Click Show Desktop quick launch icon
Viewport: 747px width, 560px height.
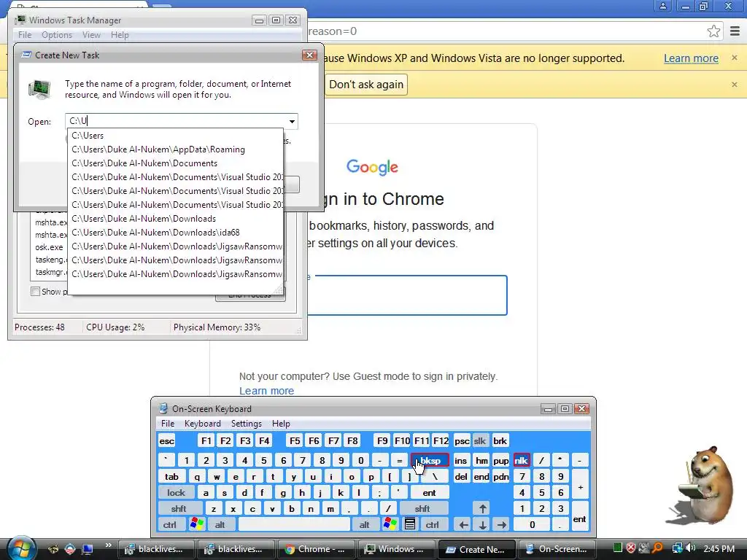click(x=88, y=549)
